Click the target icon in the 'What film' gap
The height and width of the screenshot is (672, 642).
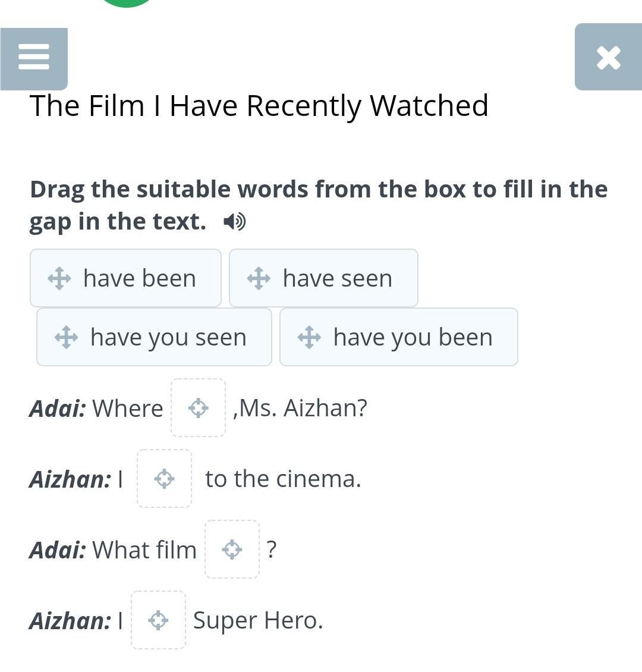click(x=232, y=549)
